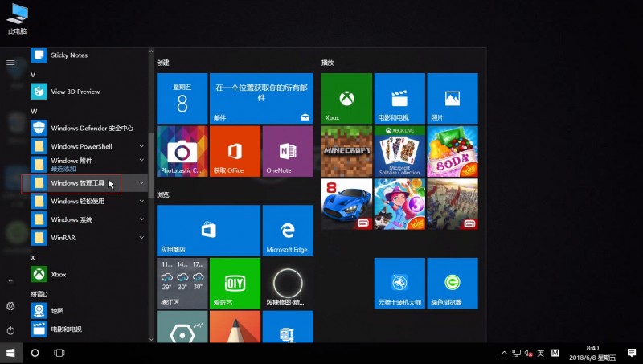Launch the Minecraft tile
643x364 pixels.
tap(347, 151)
